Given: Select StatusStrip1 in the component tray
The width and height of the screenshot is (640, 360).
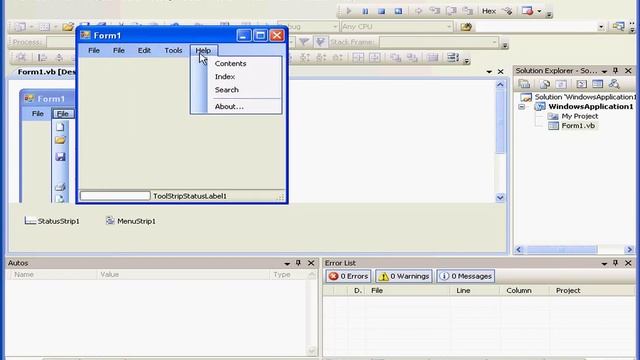Looking at the screenshot, I should [x=52, y=221].
